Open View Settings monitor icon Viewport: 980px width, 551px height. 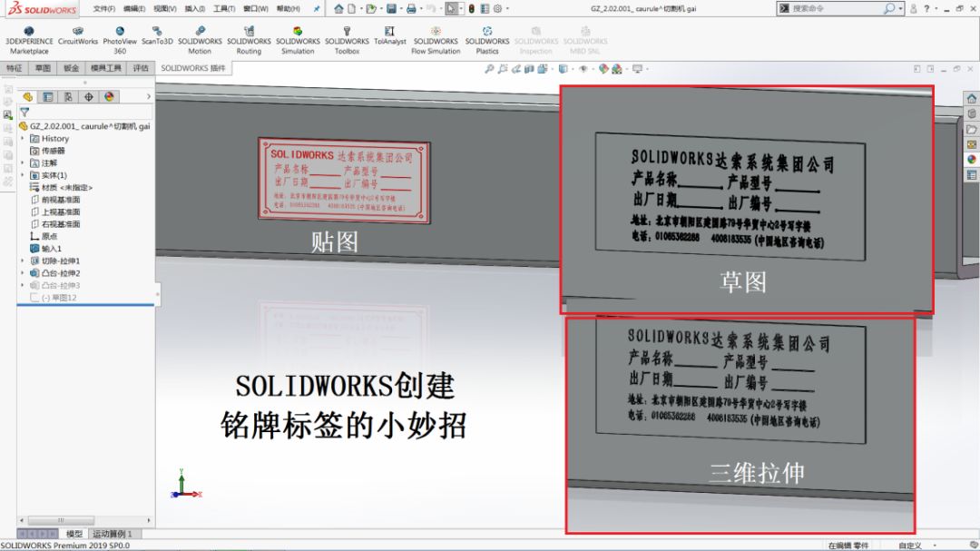click(x=638, y=69)
